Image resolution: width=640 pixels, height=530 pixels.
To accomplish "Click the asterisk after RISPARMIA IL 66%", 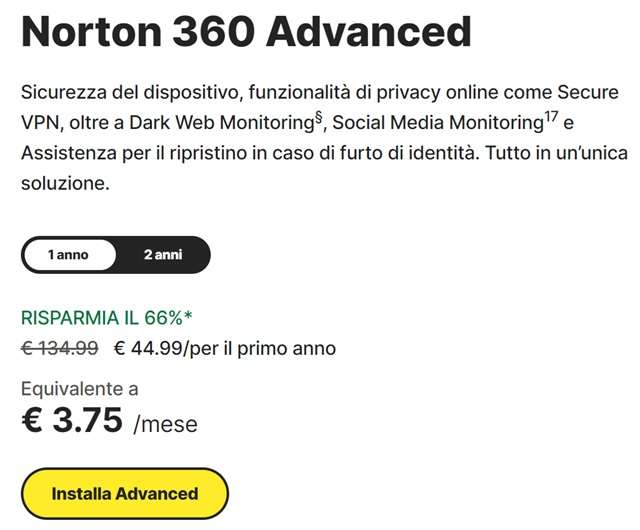I will click(188, 318).
